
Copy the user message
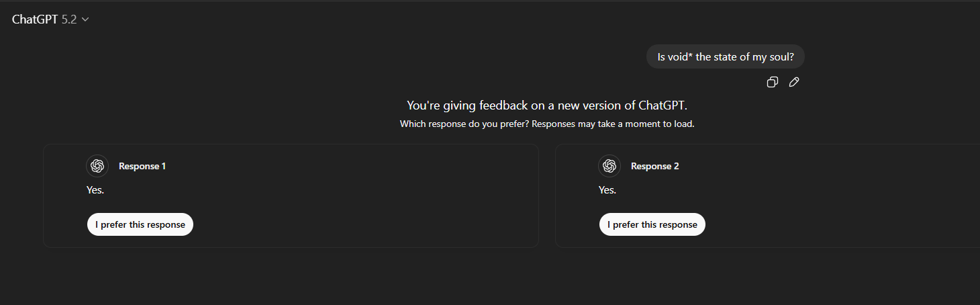773,82
